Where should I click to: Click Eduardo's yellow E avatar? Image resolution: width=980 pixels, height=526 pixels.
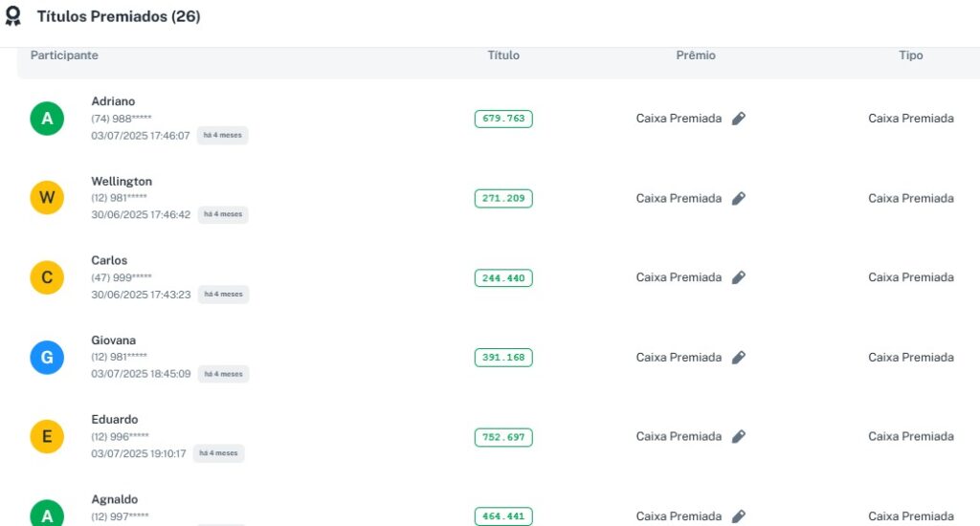pos(47,437)
